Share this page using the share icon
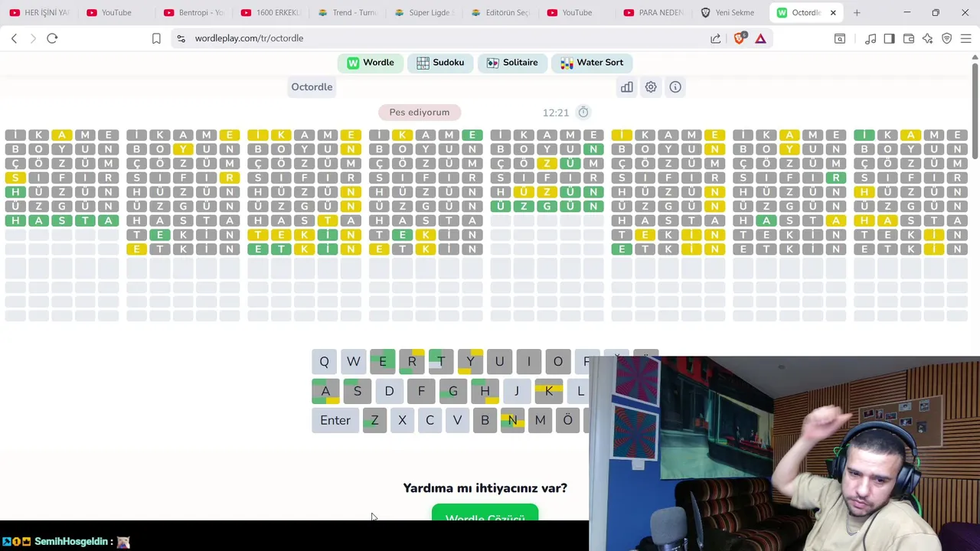 click(715, 38)
